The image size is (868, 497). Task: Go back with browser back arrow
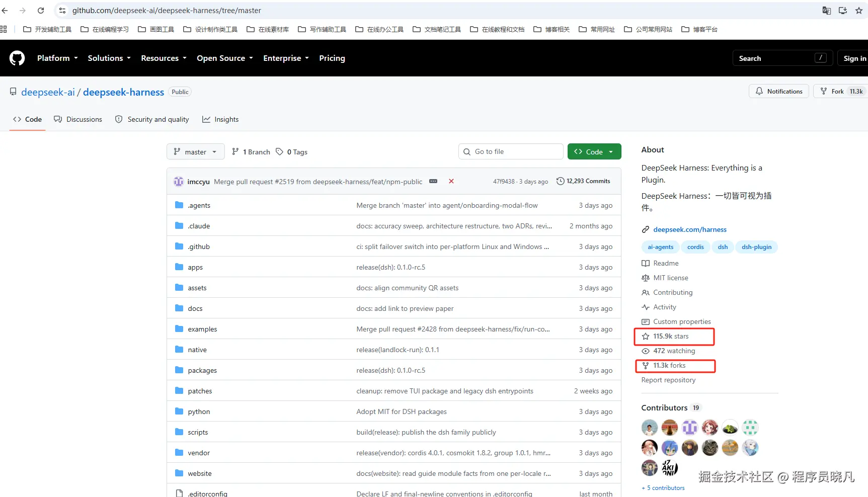(x=5, y=11)
